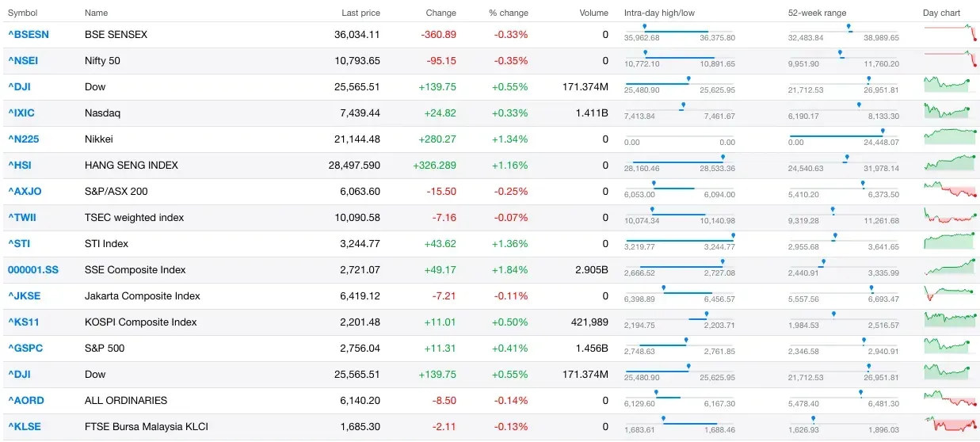The image size is (980, 442).
Task: Click the SSE Composite intra-day range bar
Action: [x=680, y=265]
